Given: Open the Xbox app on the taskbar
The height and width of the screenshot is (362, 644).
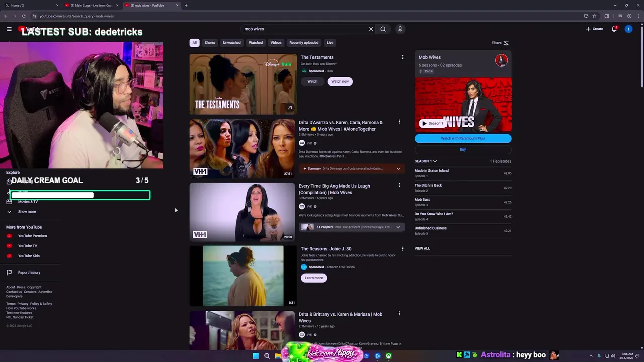Looking at the screenshot, I should pyautogui.click(x=389, y=356).
